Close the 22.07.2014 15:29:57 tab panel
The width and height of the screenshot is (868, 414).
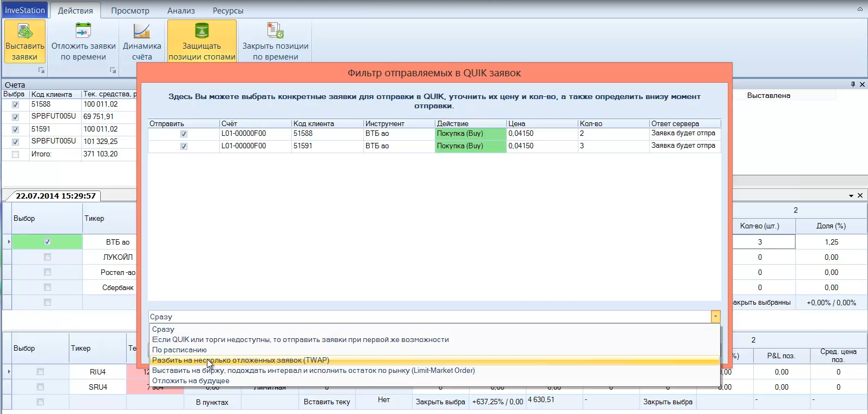tap(860, 195)
